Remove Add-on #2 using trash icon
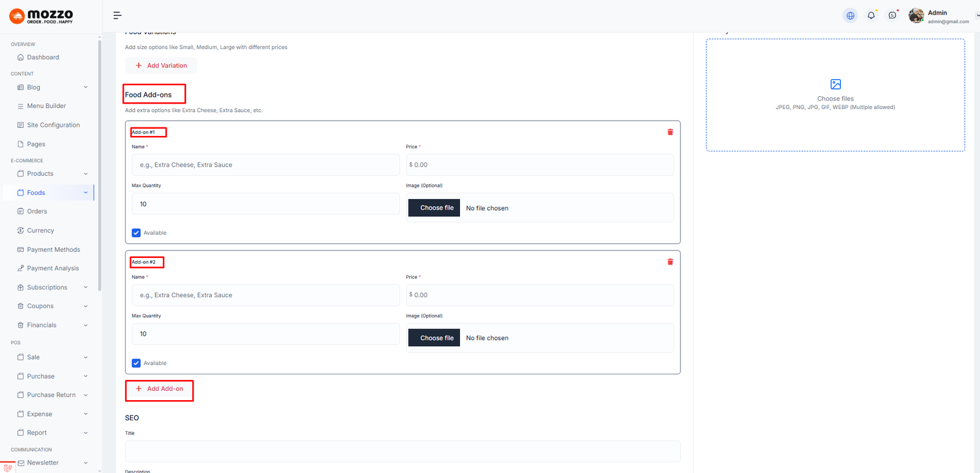980x473 pixels. coord(670,262)
